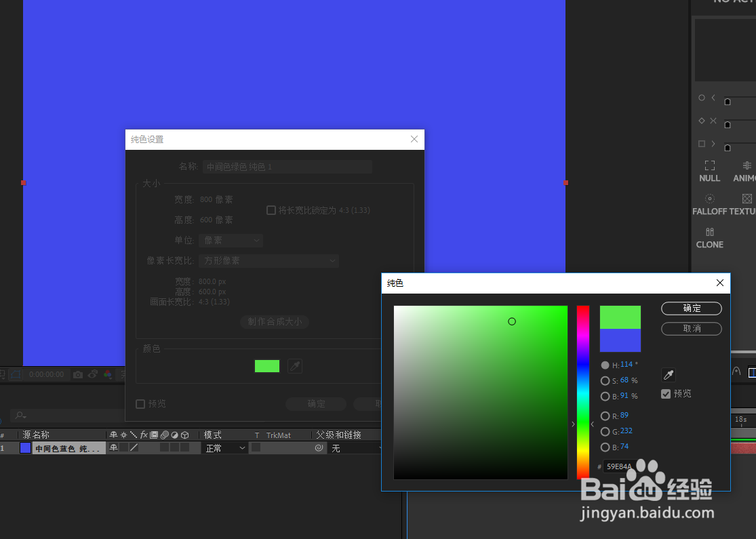Viewport: 756px width, 539px height.
Task: Click the new green color preview swatch
Action: 620,317
